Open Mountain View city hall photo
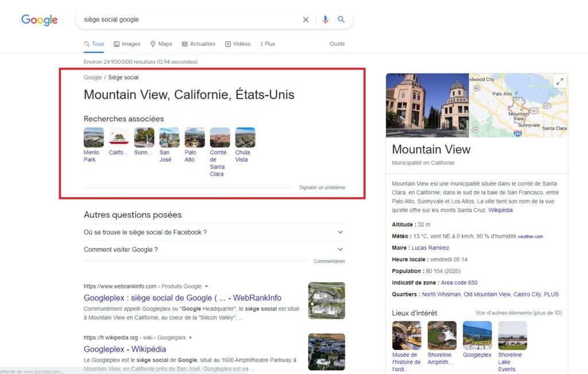Viewport: 588px width, 374px height. coord(427,105)
